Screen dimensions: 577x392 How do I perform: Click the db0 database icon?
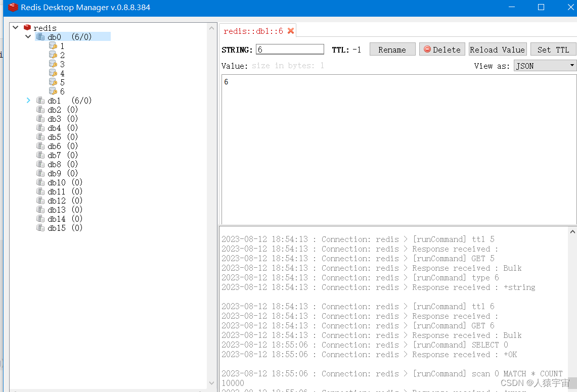click(40, 37)
